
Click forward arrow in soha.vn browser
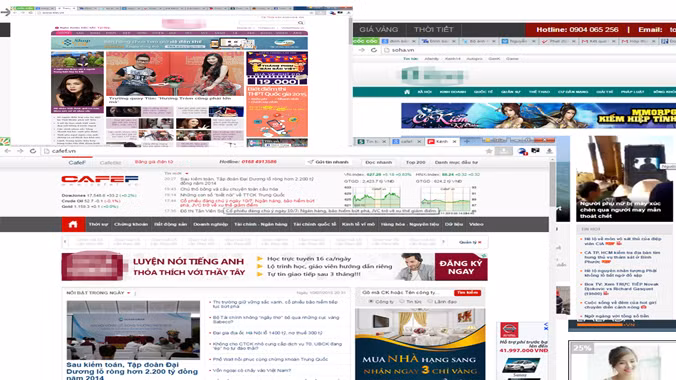tap(361, 50)
